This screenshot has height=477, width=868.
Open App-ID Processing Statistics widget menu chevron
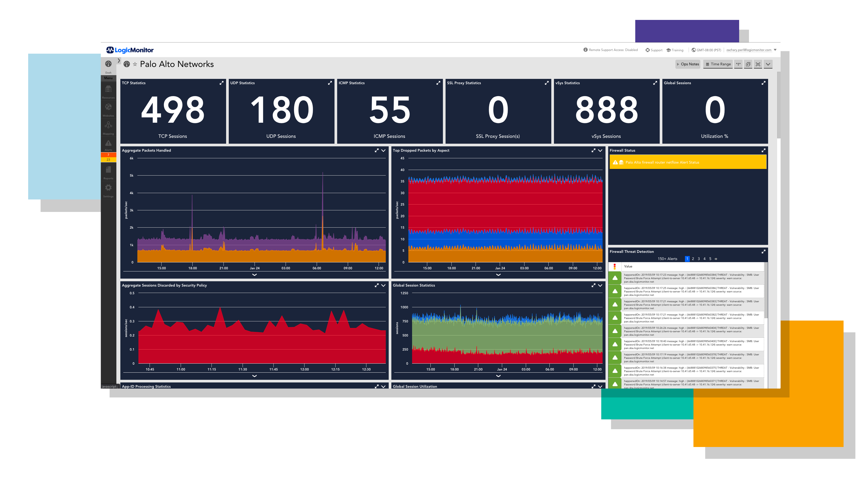[x=383, y=386]
